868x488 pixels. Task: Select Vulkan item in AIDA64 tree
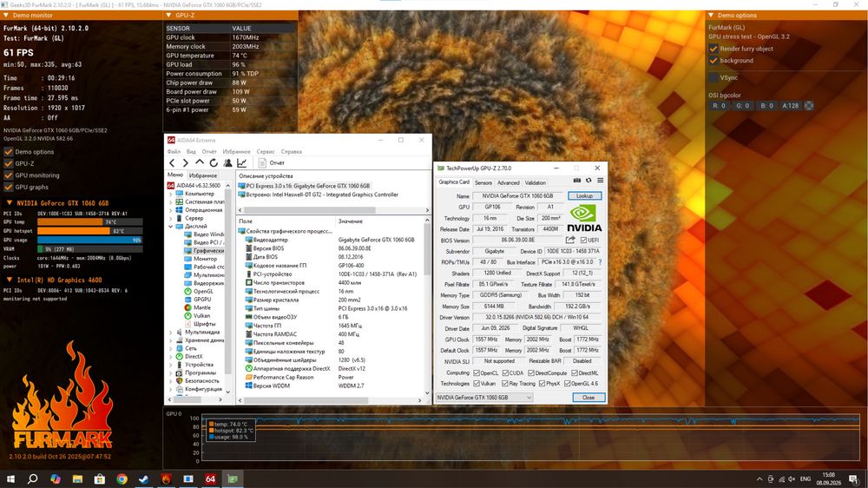point(201,316)
